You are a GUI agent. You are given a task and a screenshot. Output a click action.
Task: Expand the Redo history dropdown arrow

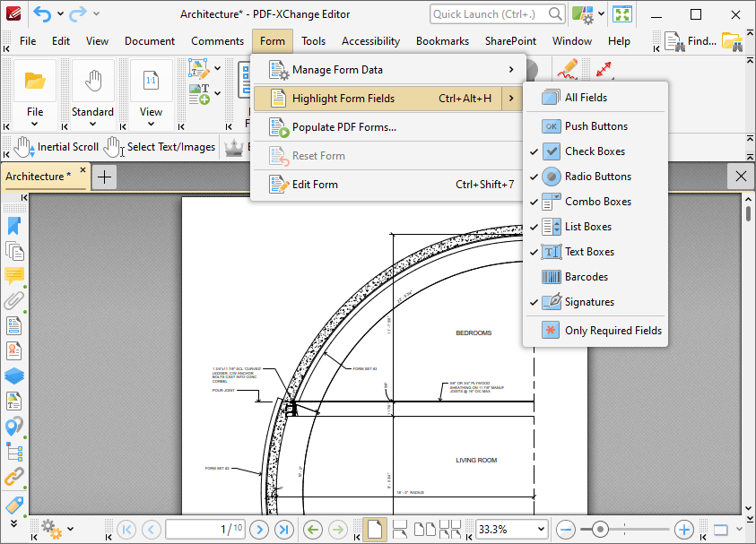tap(97, 14)
